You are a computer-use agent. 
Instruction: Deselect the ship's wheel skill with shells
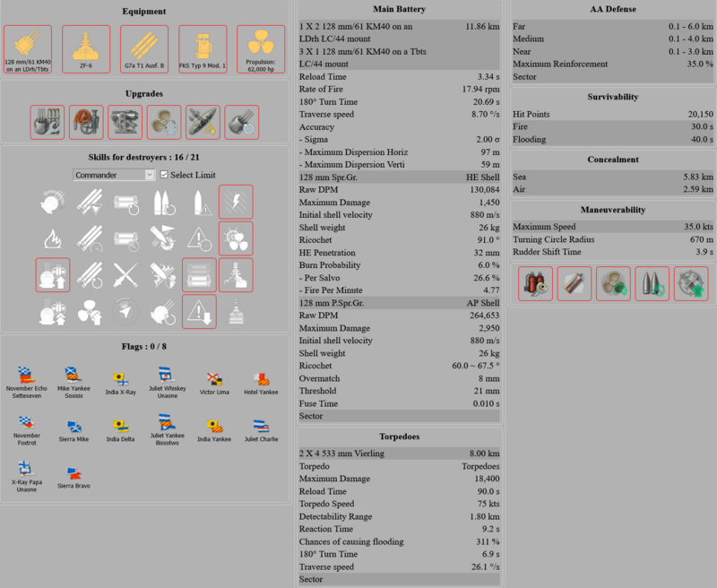tap(238, 238)
